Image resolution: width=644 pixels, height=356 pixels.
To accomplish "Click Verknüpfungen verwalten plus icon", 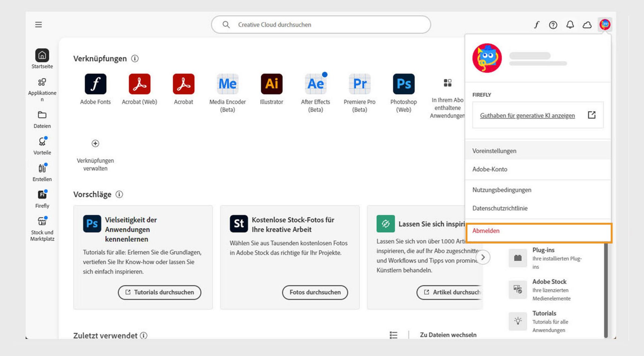I will tap(95, 143).
